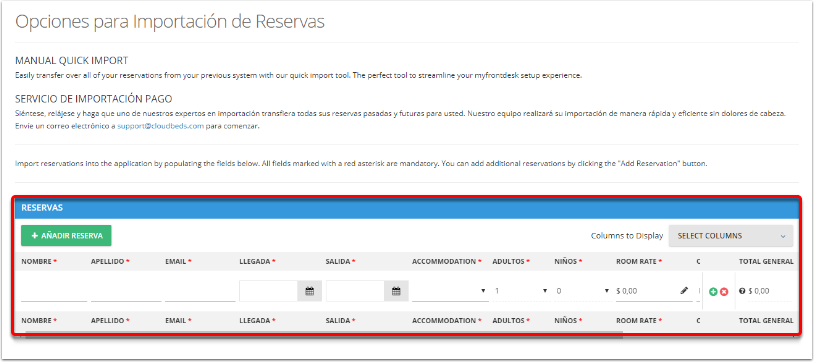Click the top LLEGADA column header

[x=257, y=261]
